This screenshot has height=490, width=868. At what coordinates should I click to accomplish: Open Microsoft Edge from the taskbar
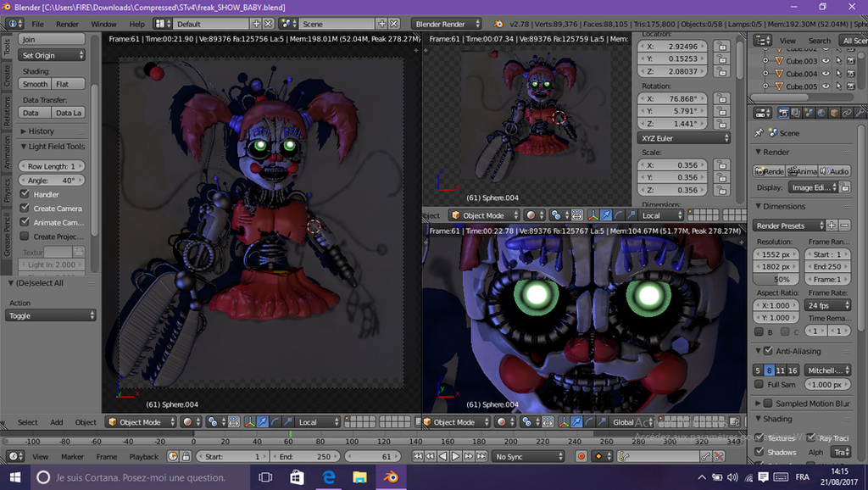pyautogui.click(x=328, y=477)
